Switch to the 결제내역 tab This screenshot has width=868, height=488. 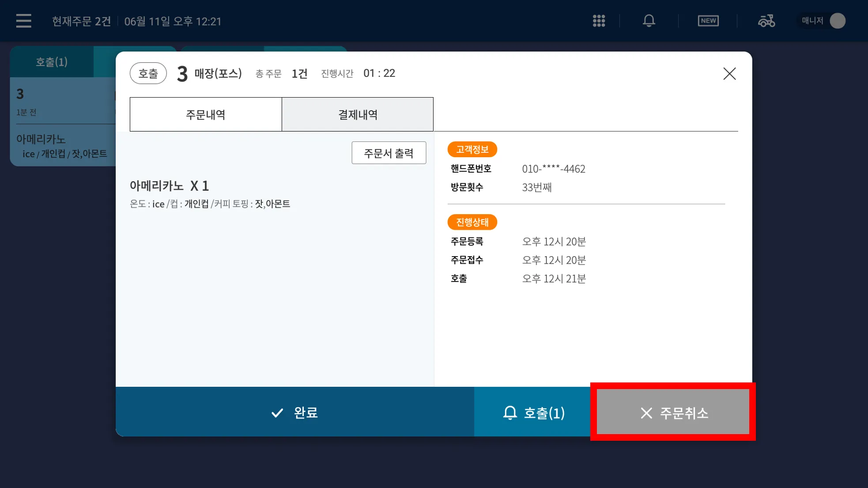pos(358,114)
